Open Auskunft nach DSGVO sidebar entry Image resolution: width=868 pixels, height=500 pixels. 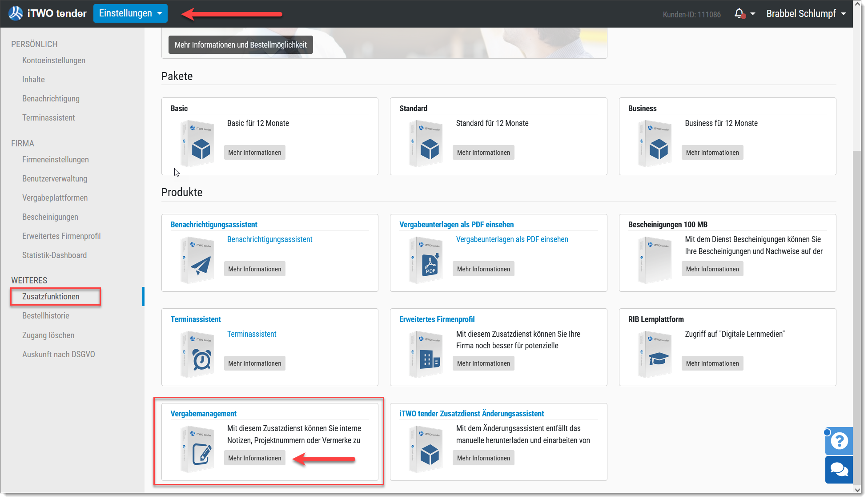coord(59,355)
